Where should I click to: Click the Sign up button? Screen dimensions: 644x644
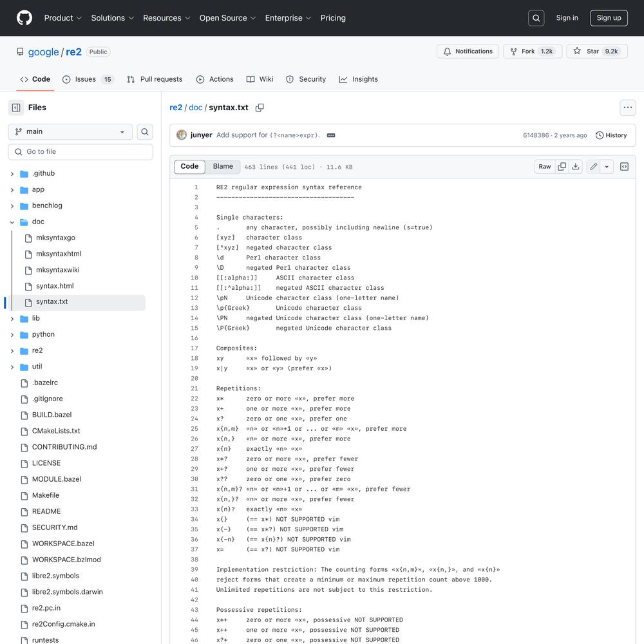(609, 18)
